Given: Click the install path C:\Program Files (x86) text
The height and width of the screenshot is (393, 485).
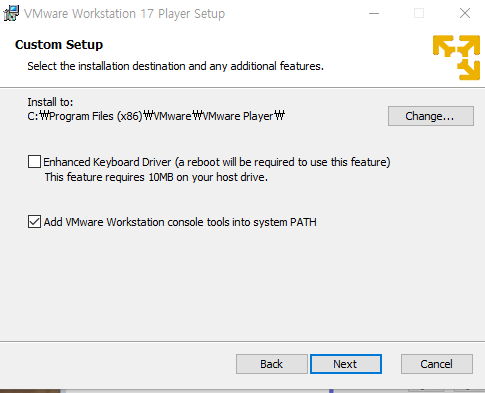Looking at the screenshot, I should point(156,116).
